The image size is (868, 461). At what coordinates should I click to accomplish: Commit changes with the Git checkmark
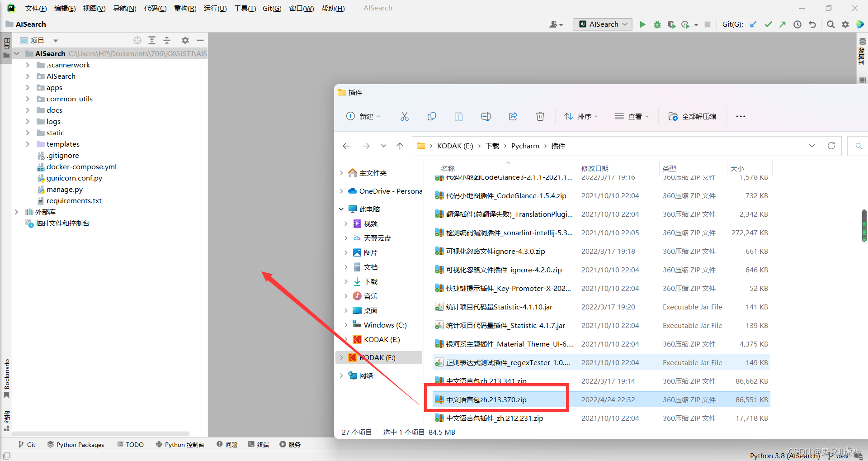(768, 24)
